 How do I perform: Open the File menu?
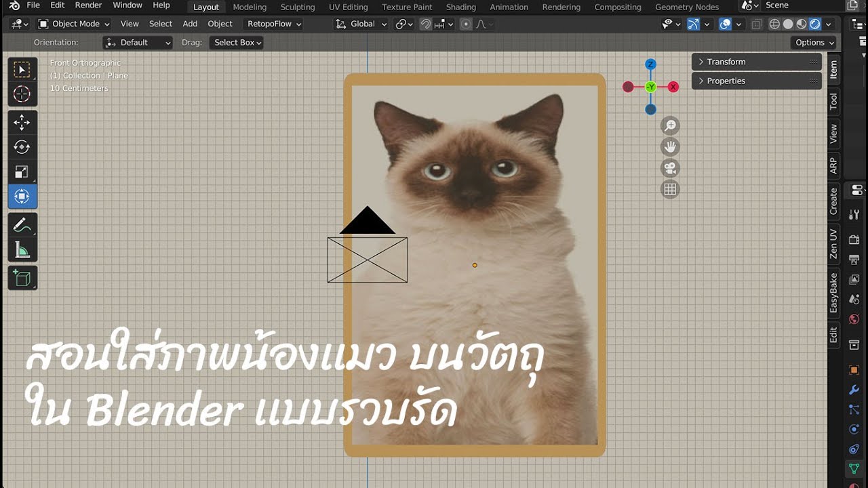[x=33, y=5]
